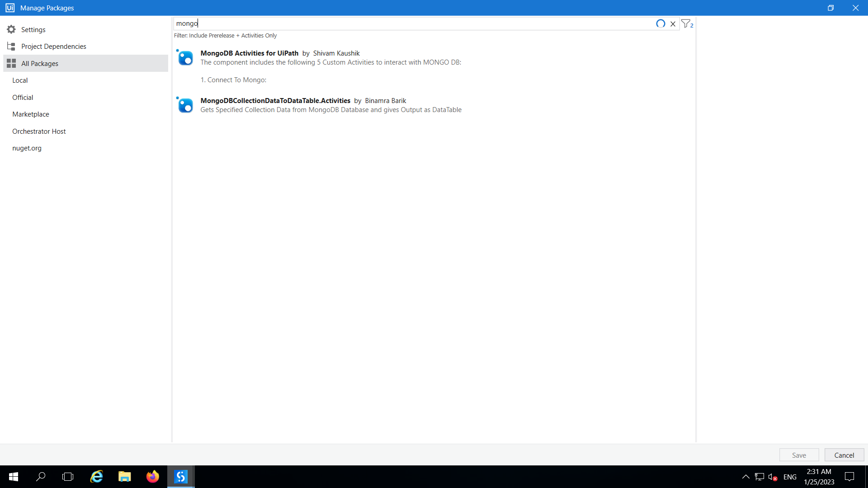Click author name Binamra Barik

pyautogui.click(x=385, y=101)
